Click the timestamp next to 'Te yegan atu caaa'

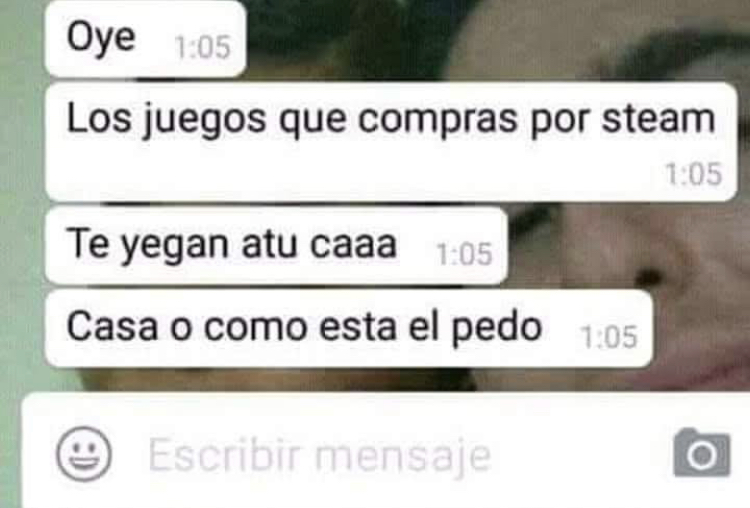(464, 254)
